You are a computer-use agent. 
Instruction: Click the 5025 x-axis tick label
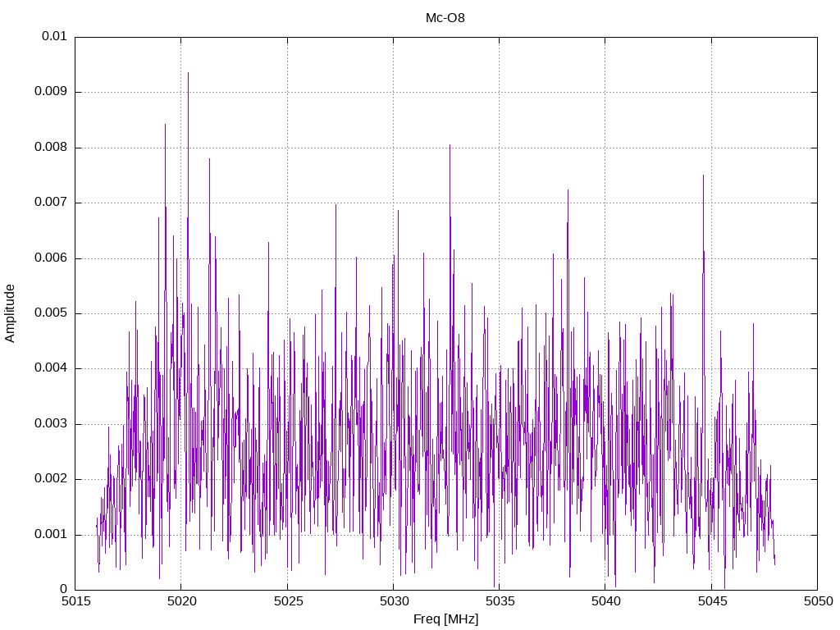coord(288,601)
